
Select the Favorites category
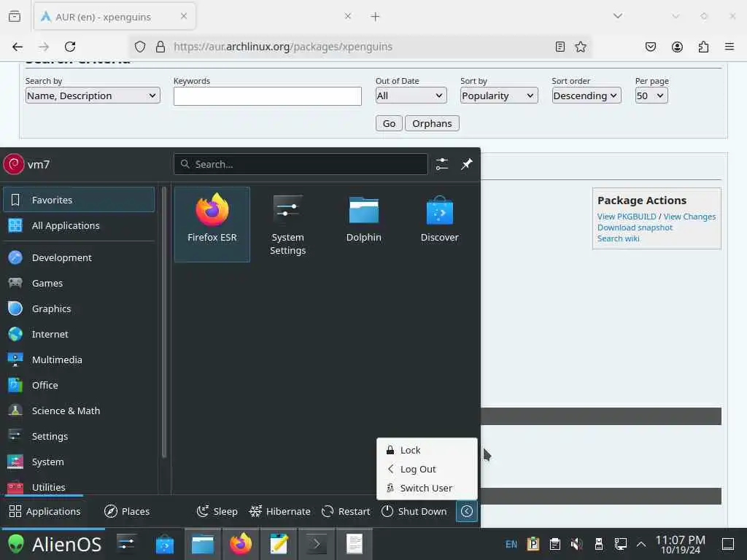(x=79, y=200)
